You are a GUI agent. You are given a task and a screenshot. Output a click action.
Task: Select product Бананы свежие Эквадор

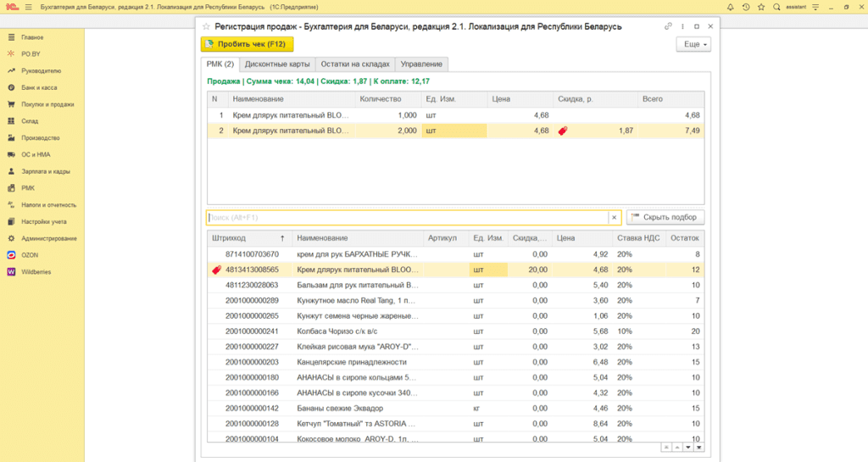(x=455, y=409)
